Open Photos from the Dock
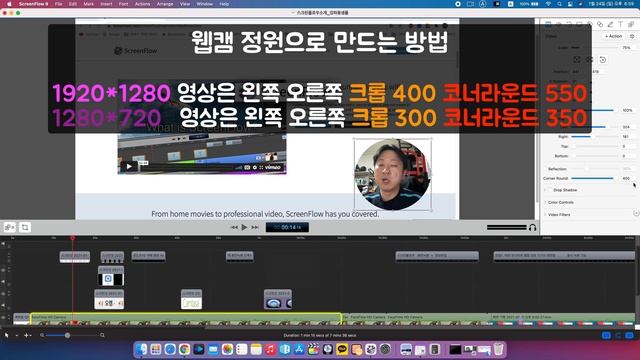 227,349
